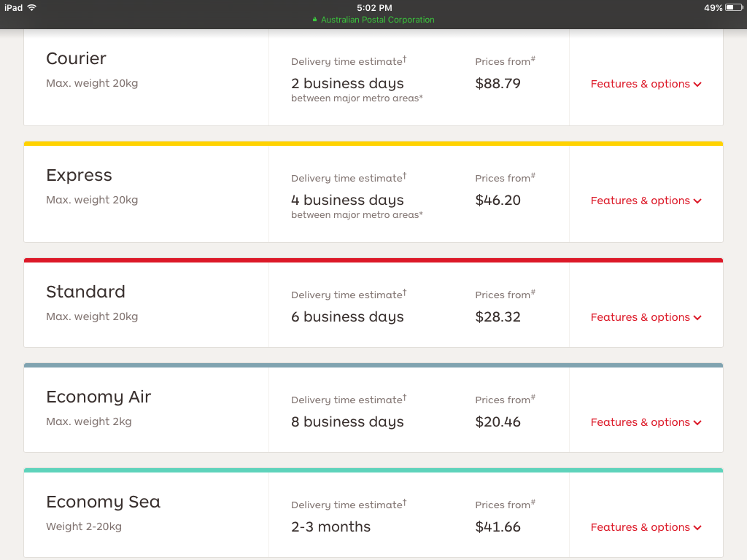Tap the $88.79 Courier price

tap(498, 83)
